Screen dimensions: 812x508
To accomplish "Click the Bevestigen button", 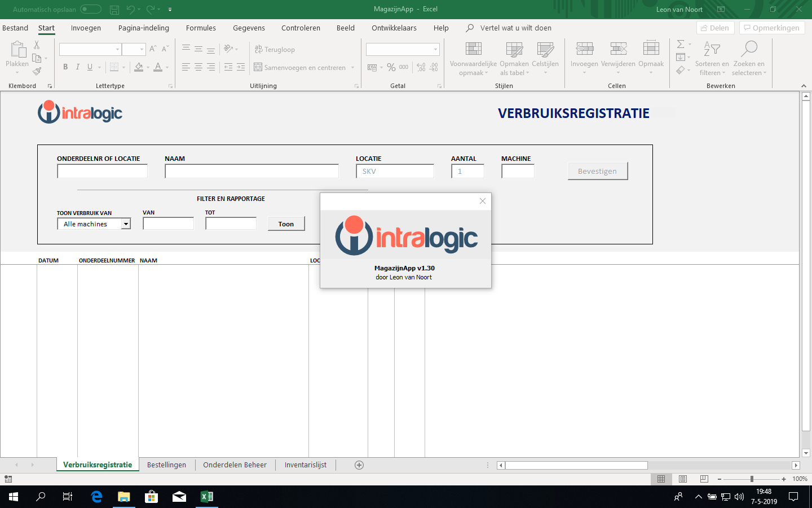I will 597,171.
